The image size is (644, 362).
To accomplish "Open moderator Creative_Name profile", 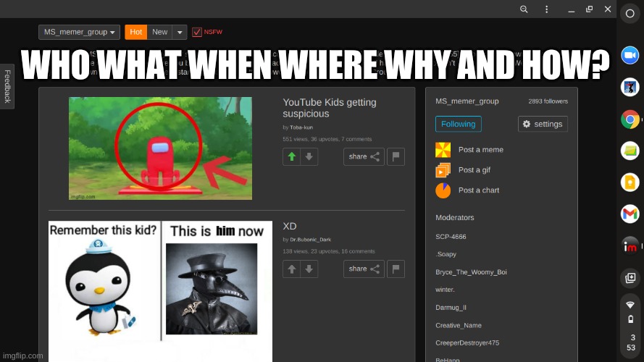I will point(459,326).
